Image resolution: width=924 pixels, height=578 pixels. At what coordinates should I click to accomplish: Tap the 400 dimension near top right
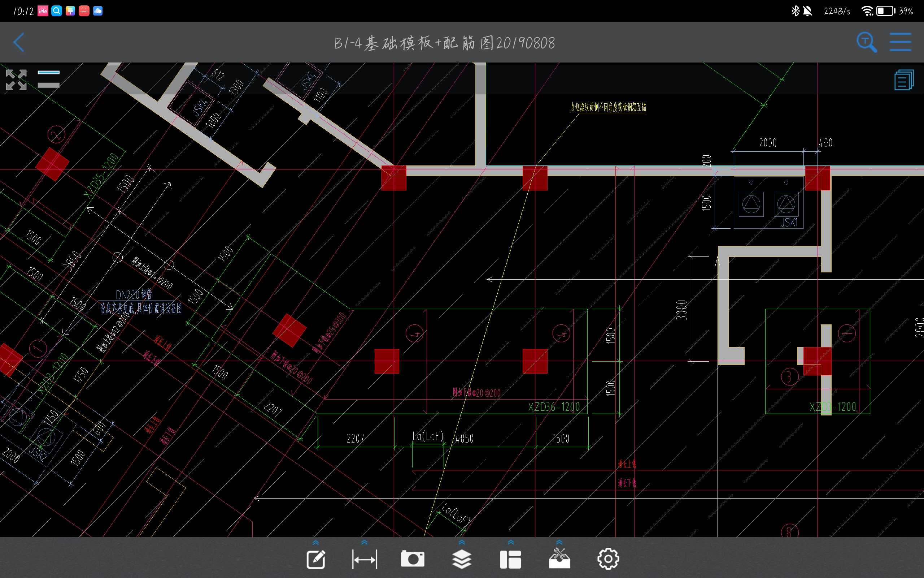(825, 143)
